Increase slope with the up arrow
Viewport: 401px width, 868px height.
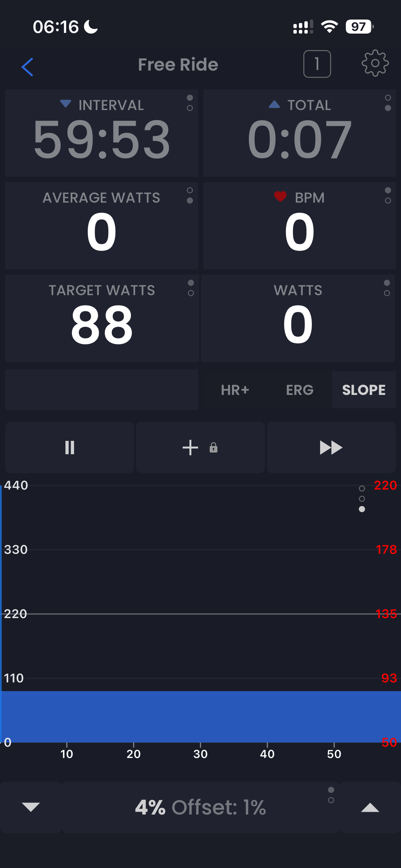coord(370,808)
